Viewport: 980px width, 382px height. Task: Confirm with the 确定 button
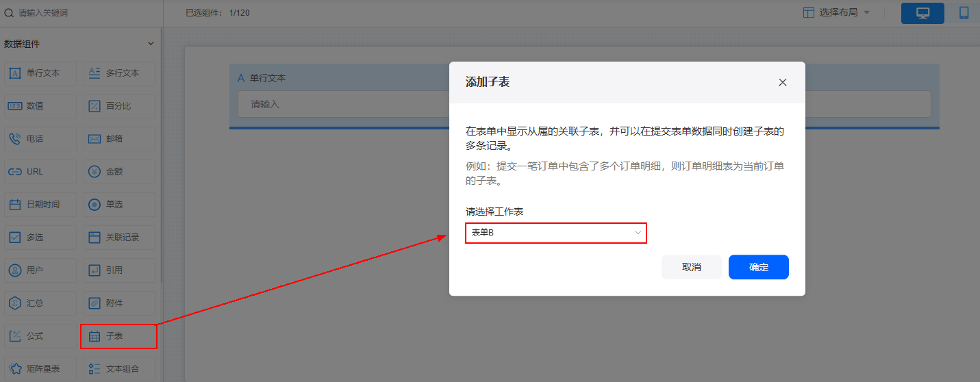coord(759,267)
